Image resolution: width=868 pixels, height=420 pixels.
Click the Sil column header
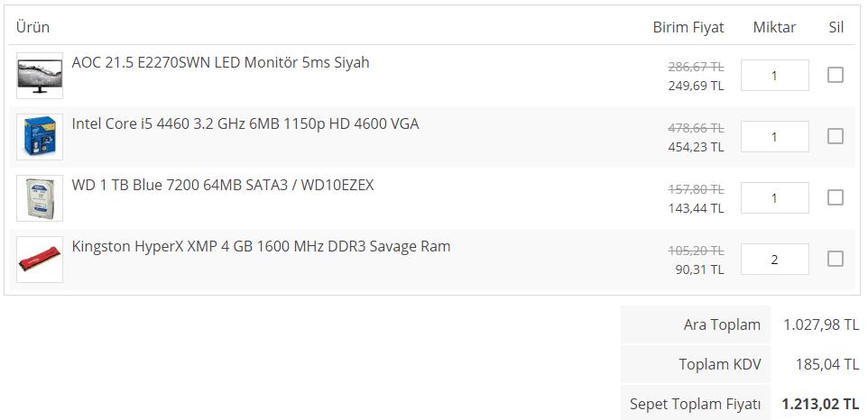pyautogui.click(x=836, y=27)
